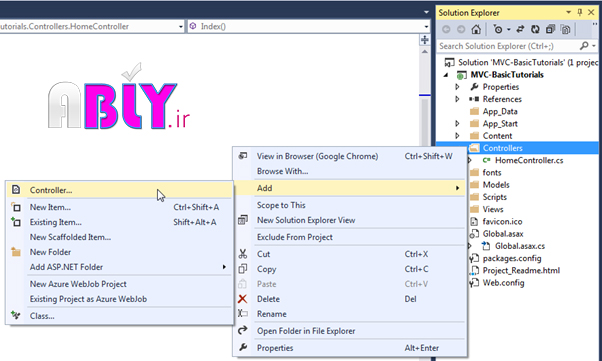This screenshot has height=361, width=602.
Task: Click the Collapse All icon in Solution Explorer
Action: pos(551,29)
